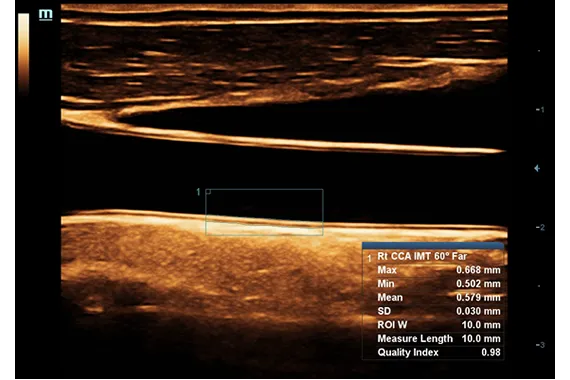This screenshot has height=380, width=570.
Task: Click the ROI number 1 label
Action: [x=198, y=192]
